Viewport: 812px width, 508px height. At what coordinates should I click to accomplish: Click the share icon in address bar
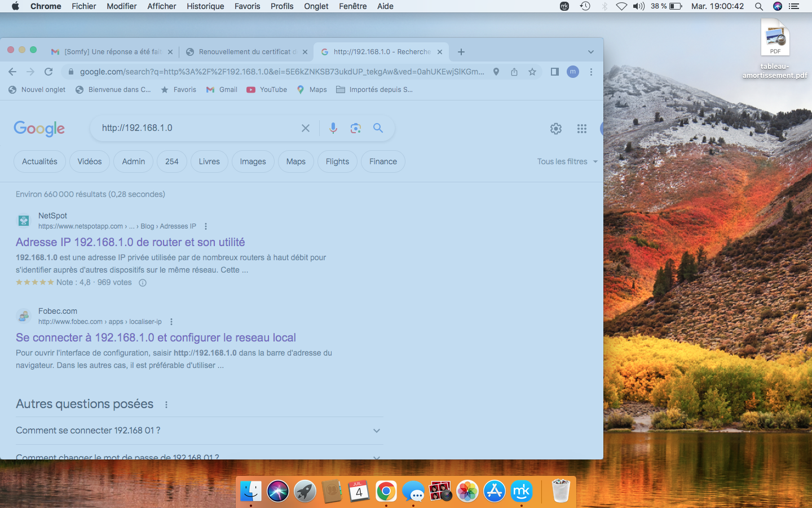tap(514, 72)
